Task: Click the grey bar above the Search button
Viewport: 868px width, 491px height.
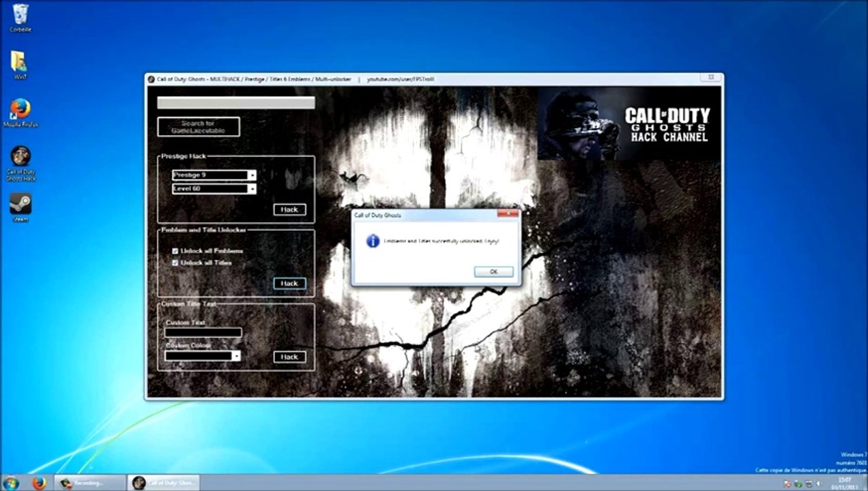Action: point(236,103)
